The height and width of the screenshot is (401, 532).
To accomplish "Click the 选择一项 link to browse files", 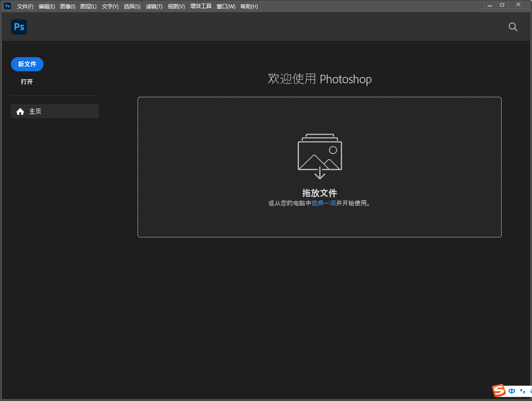I will click(x=322, y=203).
